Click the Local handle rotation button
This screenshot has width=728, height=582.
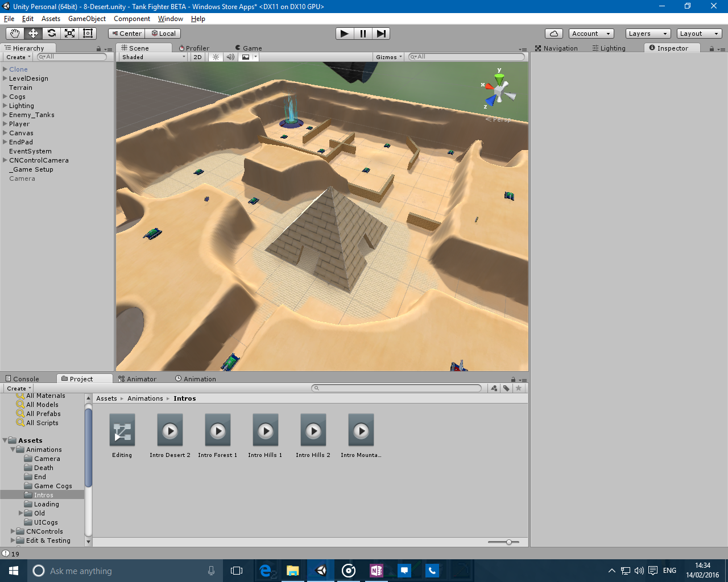coord(163,34)
